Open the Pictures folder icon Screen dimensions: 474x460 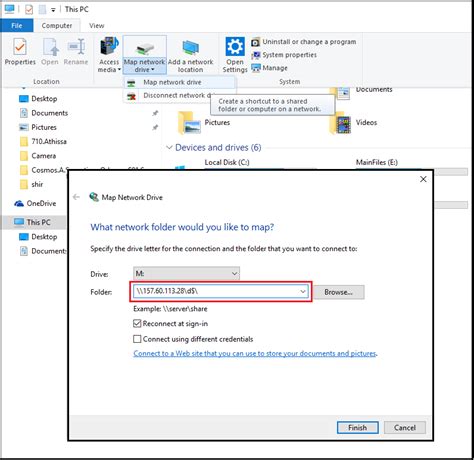pyautogui.click(x=189, y=123)
